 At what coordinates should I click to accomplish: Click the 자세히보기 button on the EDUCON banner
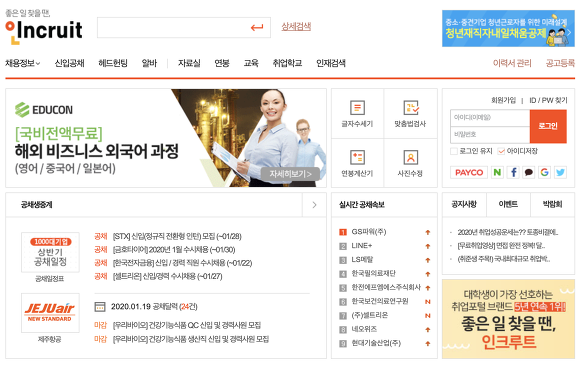pos(290,174)
